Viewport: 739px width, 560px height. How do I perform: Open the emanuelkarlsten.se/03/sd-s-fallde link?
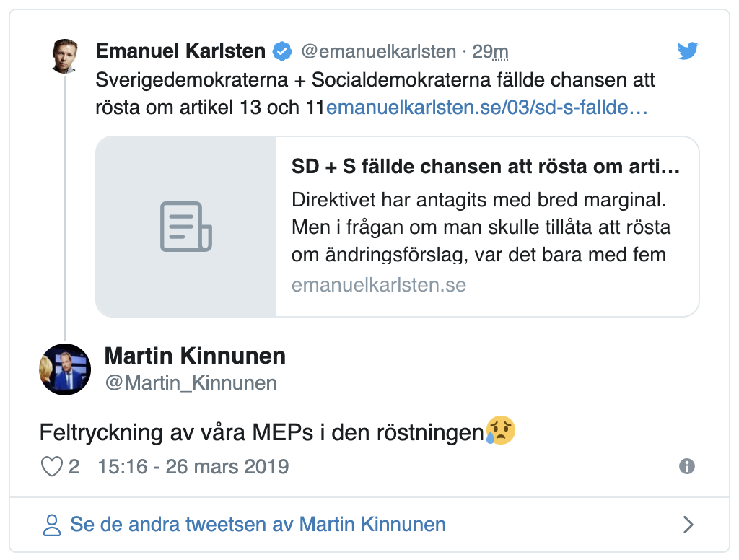(486, 108)
